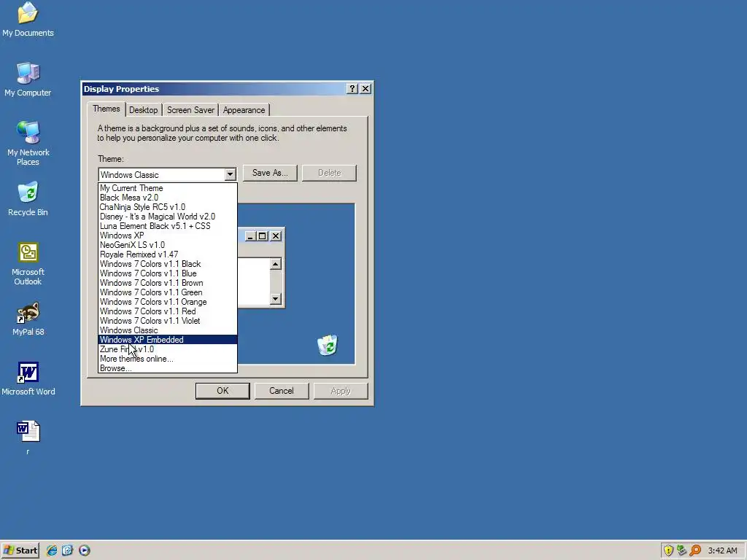Click the system clock showing 3:42 AM
The width and height of the screenshot is (747, 560).
[722, 551]
